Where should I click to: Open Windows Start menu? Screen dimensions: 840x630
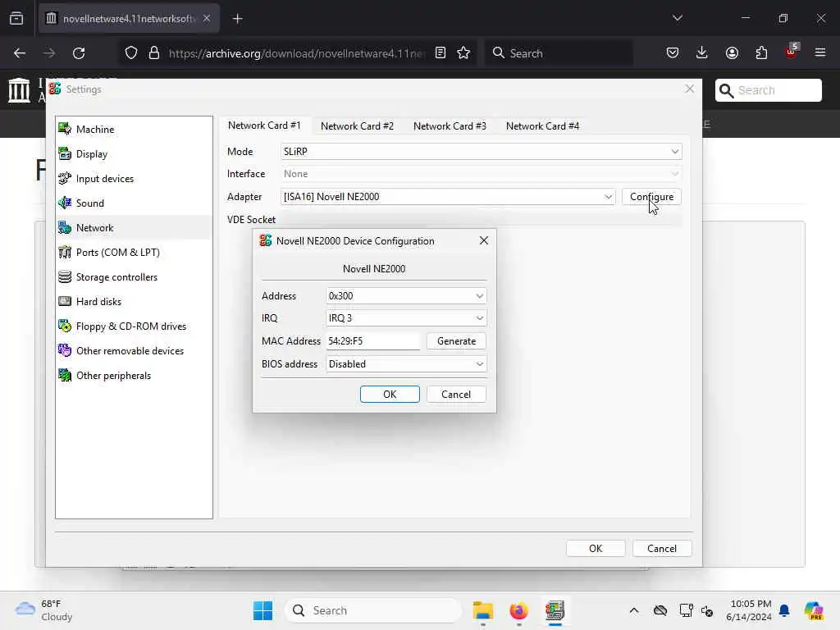point(263,610)
